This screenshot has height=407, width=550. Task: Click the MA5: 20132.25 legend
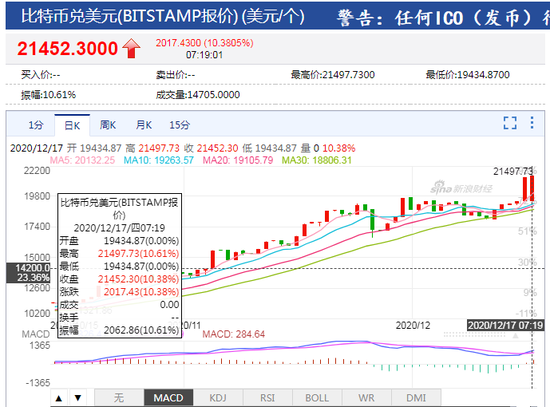[82, 160]
